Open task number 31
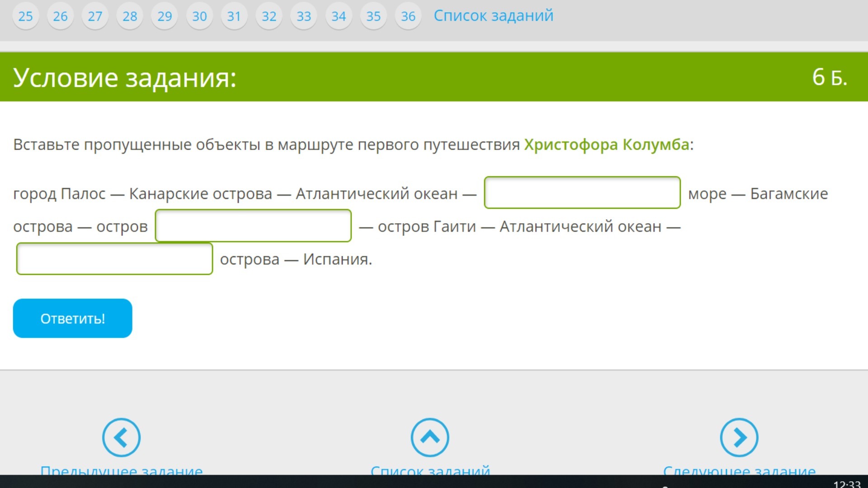This screenshot has height=488, width=868. click(234, 16)
